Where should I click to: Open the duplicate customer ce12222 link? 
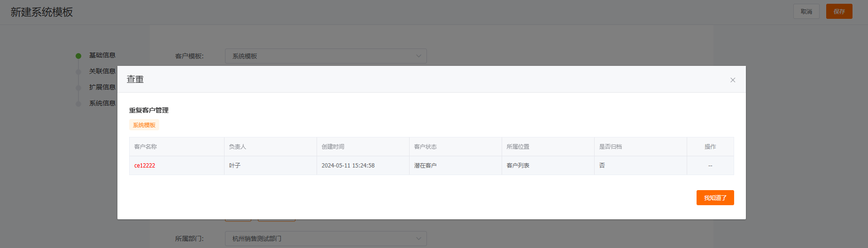(x=145, y=166)
